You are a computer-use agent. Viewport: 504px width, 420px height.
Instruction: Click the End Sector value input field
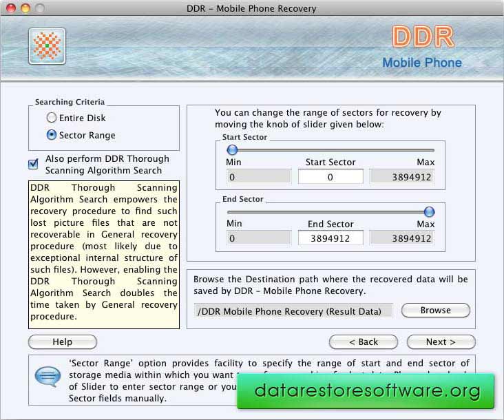(330, 238)
